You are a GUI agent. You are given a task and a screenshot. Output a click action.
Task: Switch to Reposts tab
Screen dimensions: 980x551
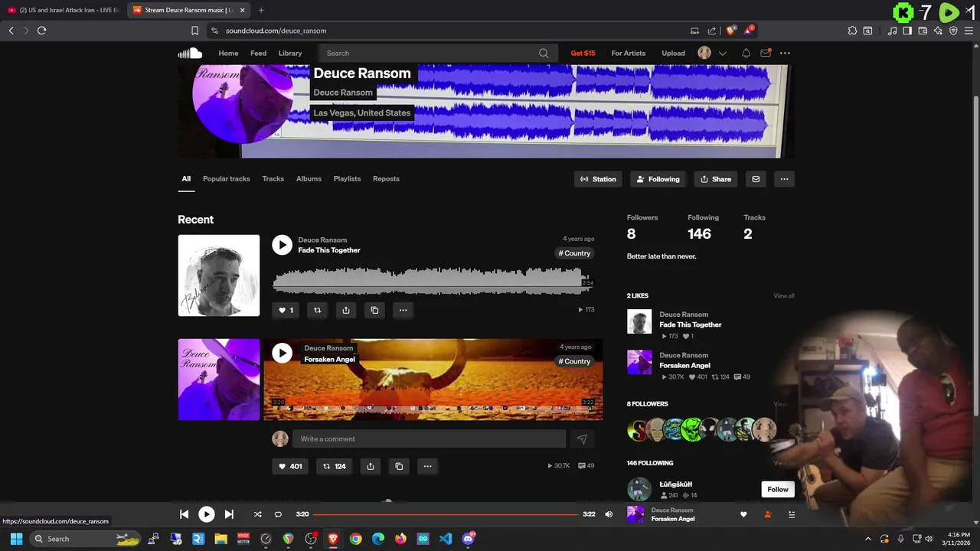(386, 179)
